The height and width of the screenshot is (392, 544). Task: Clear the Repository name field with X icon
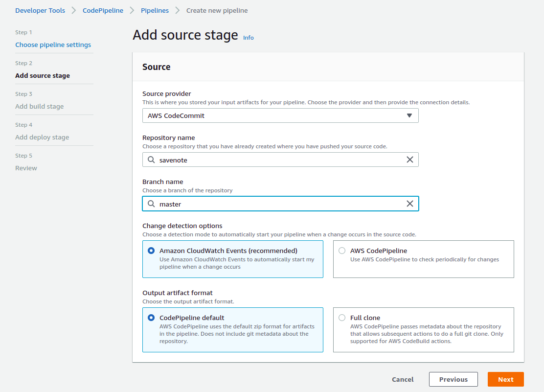(410, 160)
